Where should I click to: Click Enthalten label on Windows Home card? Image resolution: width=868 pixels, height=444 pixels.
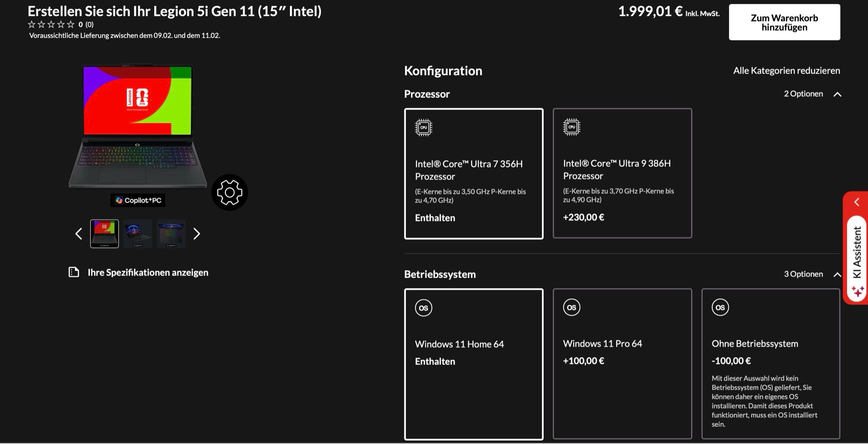pos(435,361)
